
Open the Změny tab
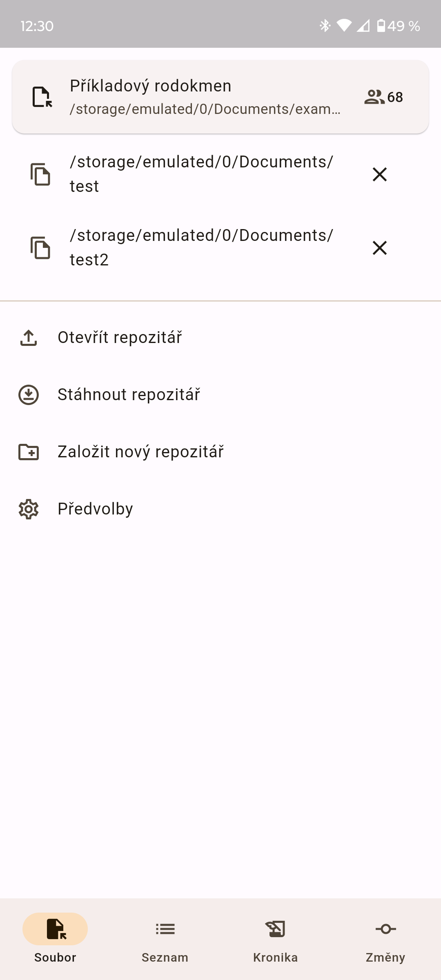385,938
